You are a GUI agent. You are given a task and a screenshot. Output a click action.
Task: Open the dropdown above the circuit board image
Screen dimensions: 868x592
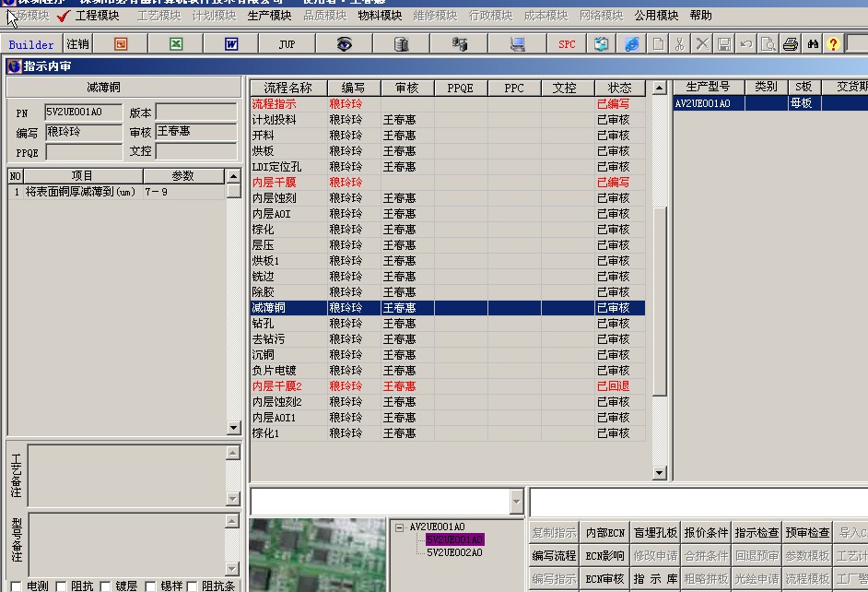[x=516, y=502]
